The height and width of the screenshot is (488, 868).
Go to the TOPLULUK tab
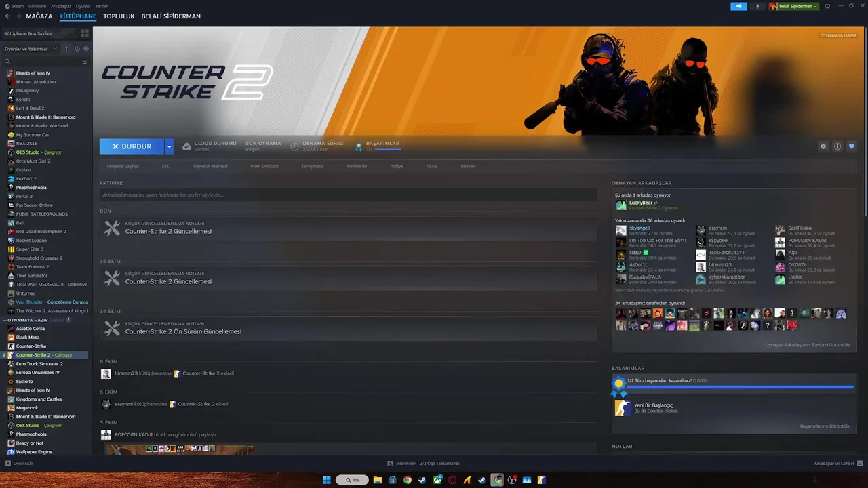tap(119, 16)
